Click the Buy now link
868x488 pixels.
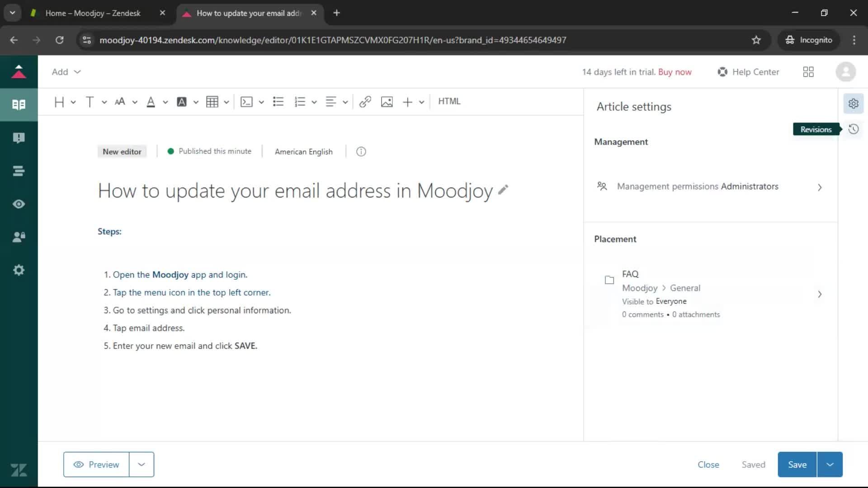[675, 72]
